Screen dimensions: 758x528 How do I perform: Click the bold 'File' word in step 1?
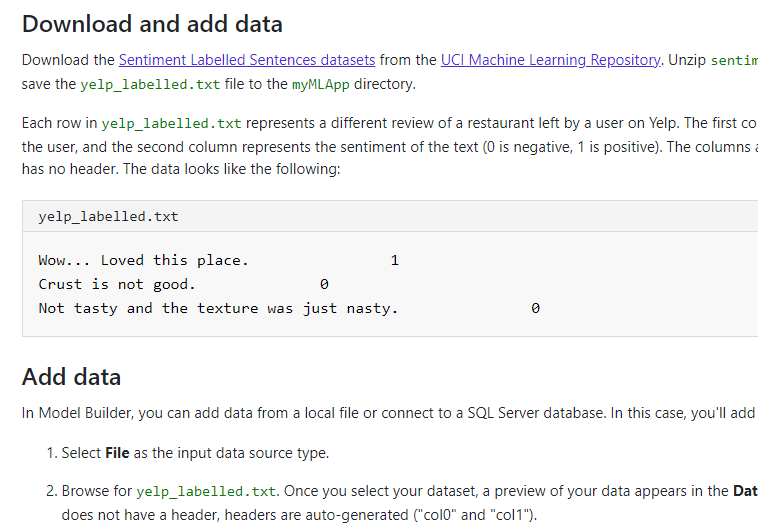coord(117,453)
